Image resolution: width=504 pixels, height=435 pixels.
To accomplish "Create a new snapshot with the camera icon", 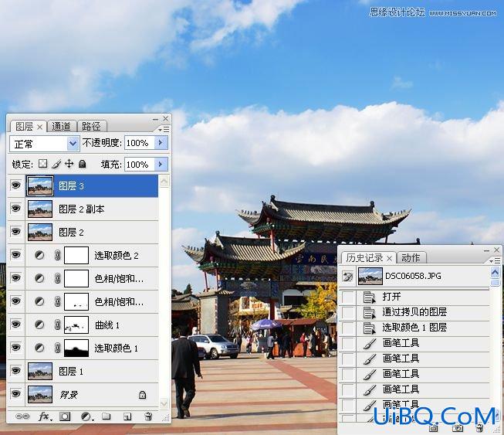I will [x=458, y=428].
